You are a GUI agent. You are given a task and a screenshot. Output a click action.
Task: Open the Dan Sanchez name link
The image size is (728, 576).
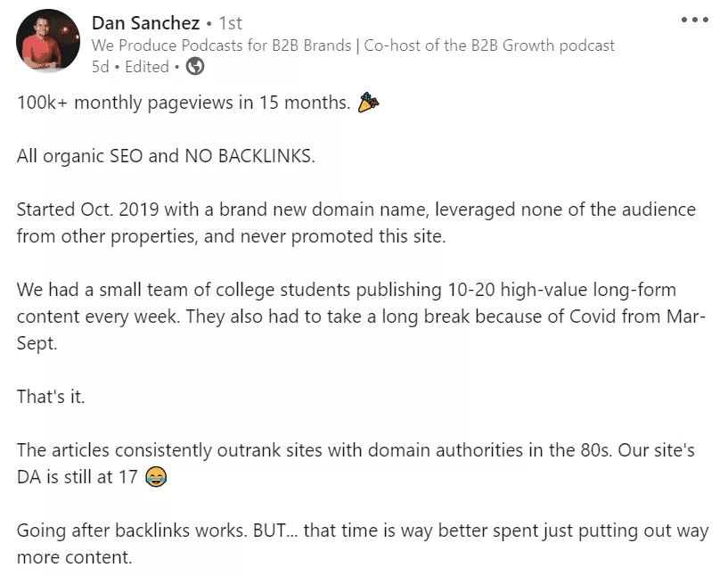click(x=145, y=23)
